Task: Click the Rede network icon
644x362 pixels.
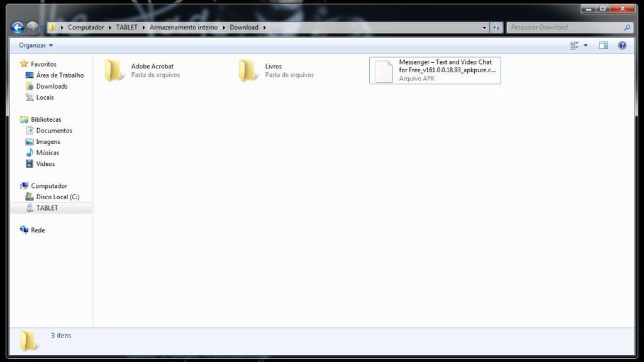Action: tap(25, 229)
